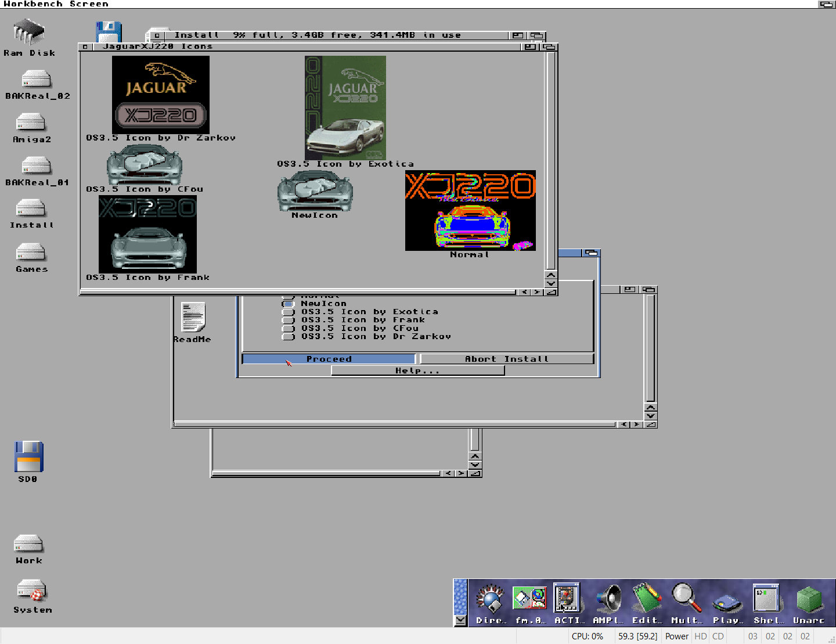Click the HD indicator in status bar
The width and height of the screenshot is (836, 644).
coord(701,636)
